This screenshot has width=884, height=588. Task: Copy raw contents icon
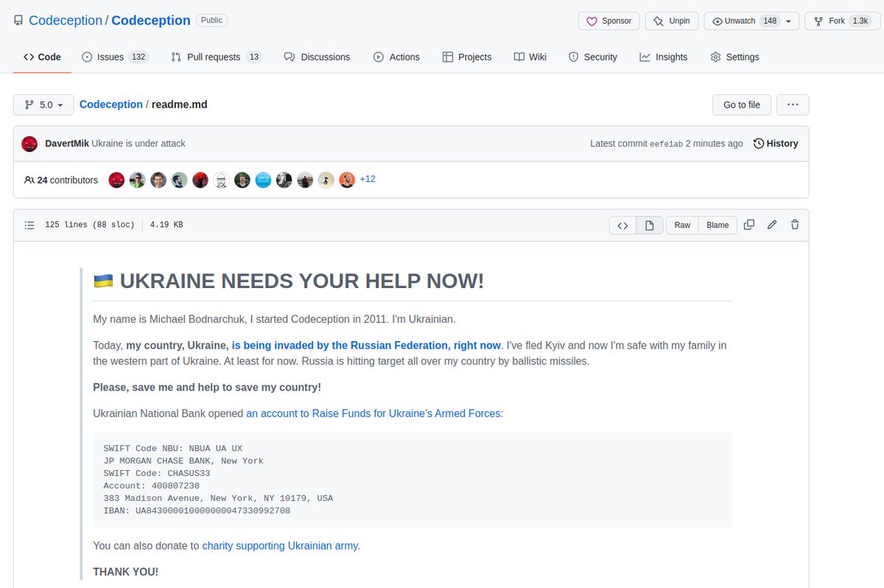point(749,225)
